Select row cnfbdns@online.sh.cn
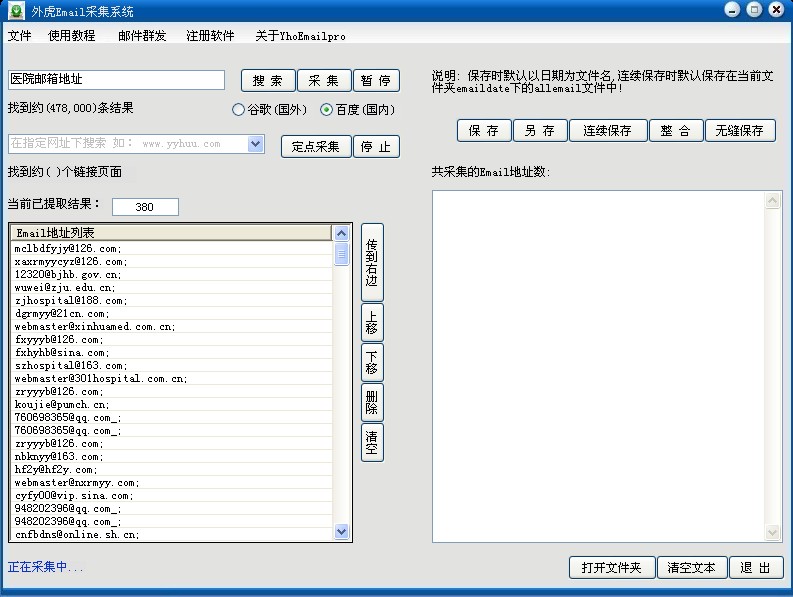 click(x=171, y=534)
